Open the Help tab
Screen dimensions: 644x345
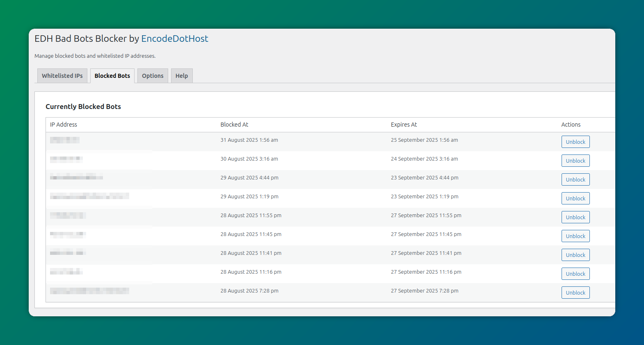click(x=182, y=76)
